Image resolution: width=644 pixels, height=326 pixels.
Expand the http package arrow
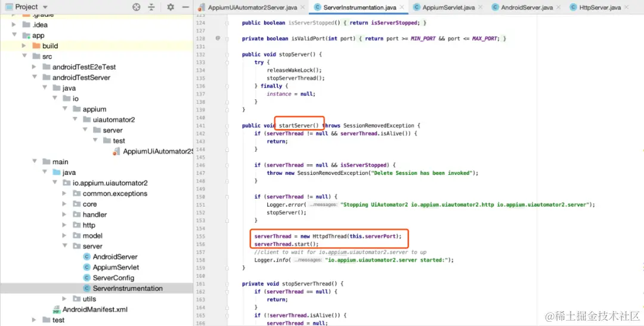click(64, 225)
